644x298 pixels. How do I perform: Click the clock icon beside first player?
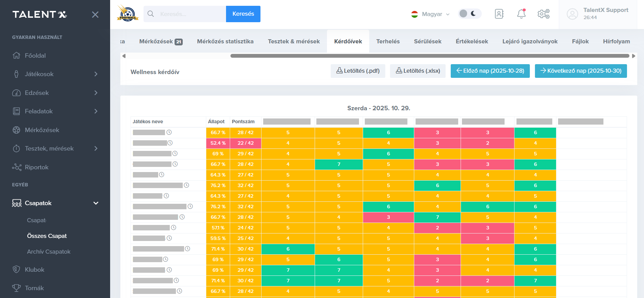click(x=169, y=132)
